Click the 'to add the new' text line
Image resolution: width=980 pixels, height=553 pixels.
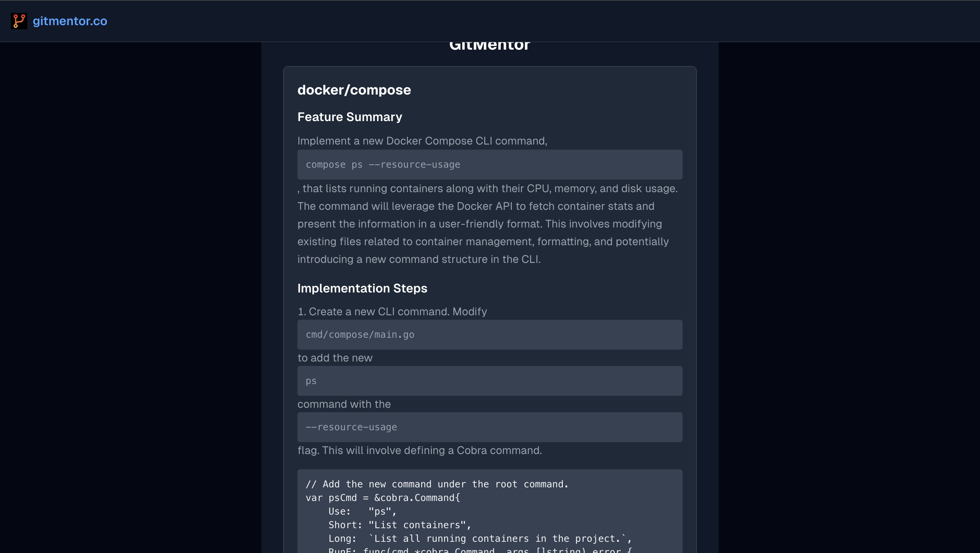click(x=334, y=358)
